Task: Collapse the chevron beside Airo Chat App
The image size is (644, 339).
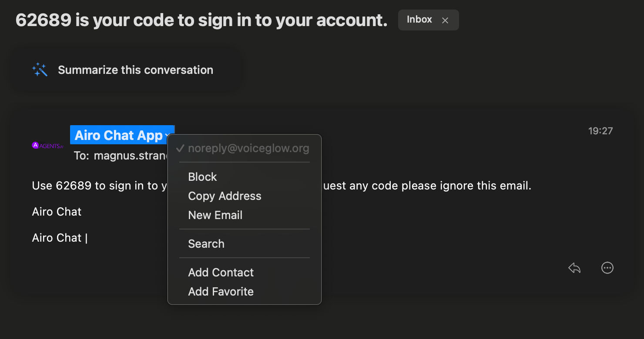Action: (x=168, y=136)
